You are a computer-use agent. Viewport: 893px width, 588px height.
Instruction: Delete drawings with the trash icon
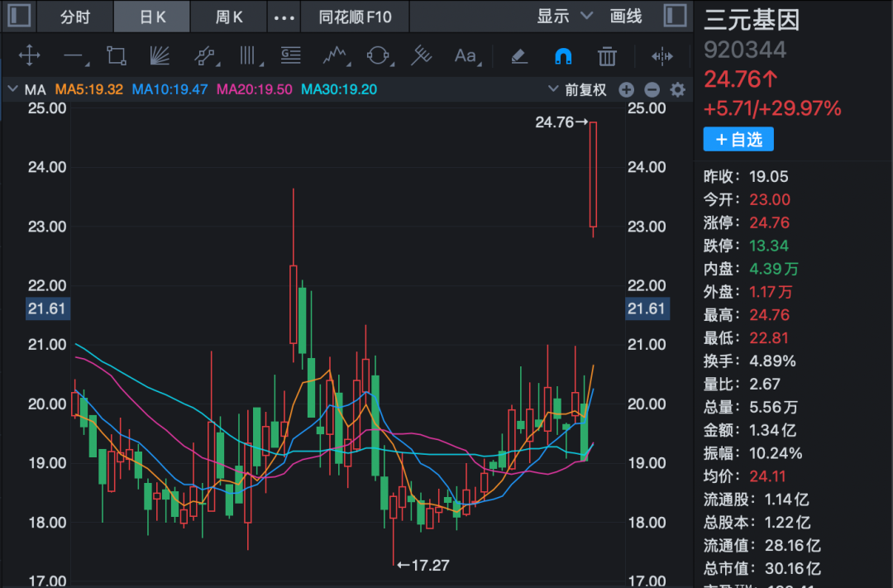point(607,56)
